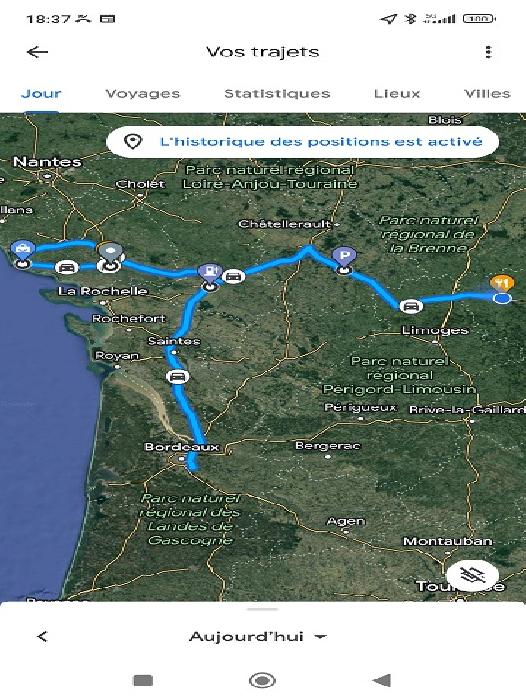Tap the blue current position dot

pyautogui.click(x=503, y=298)
